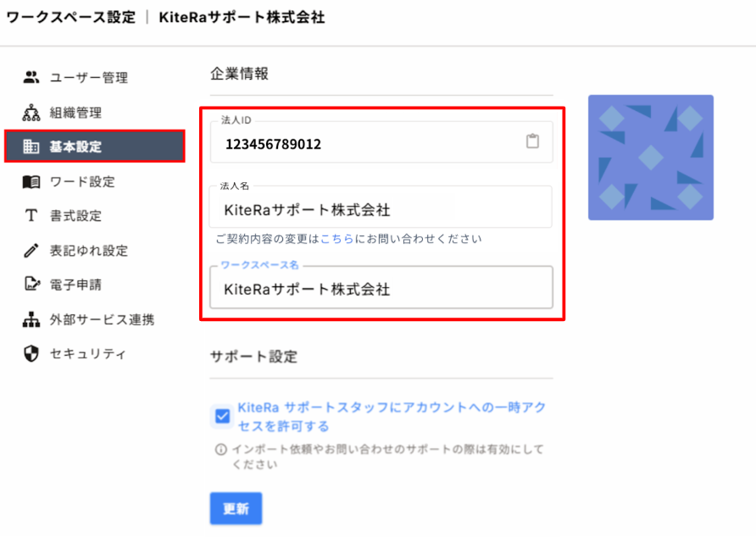Screen dimensions: 756x537
Task: Click the book icon for ワード設定
Action: (x=31, y=181)
